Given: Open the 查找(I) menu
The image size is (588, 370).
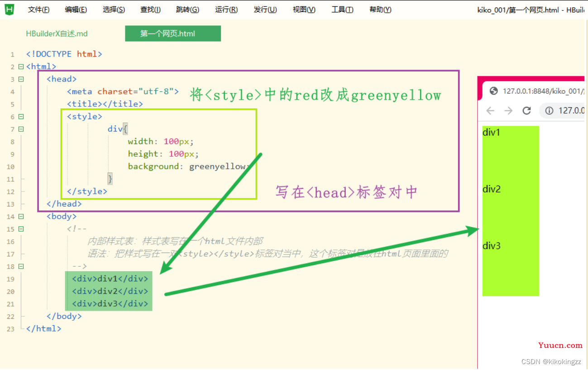Looking at the screenshot, I should pyautogui.click(x=150, y=10).
